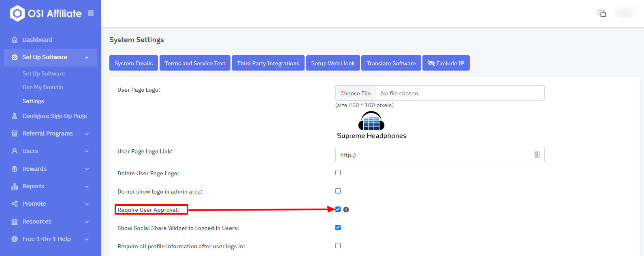Uncheck Show Social Share Widget checkbox
Screen dimensions: 644x256
coord(338,228)
